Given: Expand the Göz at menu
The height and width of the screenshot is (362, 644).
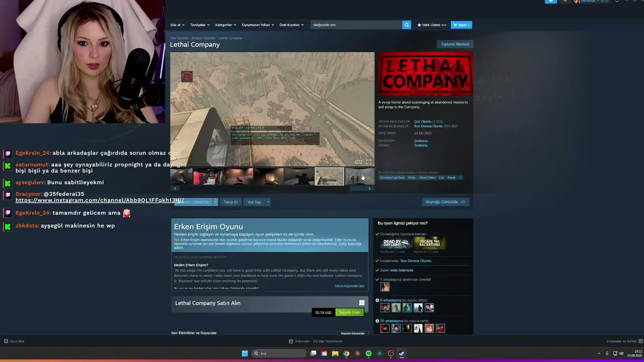Looking at the screenshot, I should (x=177, y=25).
